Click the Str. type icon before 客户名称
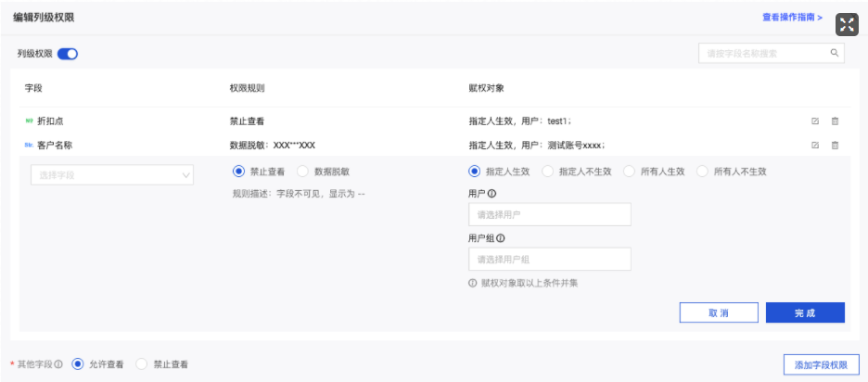868x382 pixels. 30,145
